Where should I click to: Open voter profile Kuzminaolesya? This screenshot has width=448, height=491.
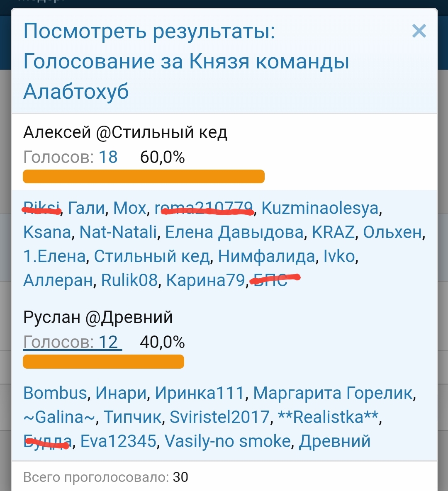tap(320, 208)
